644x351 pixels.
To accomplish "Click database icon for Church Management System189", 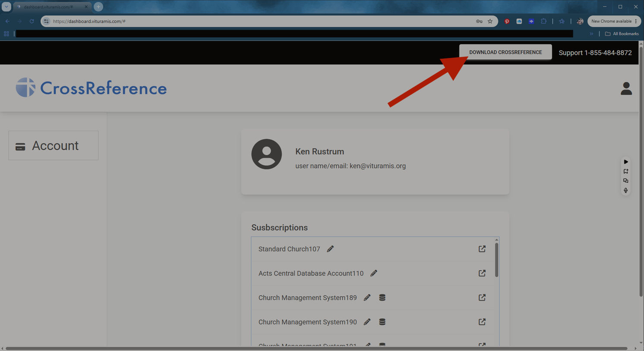I will pyautogui.click(x=382, y=298).
